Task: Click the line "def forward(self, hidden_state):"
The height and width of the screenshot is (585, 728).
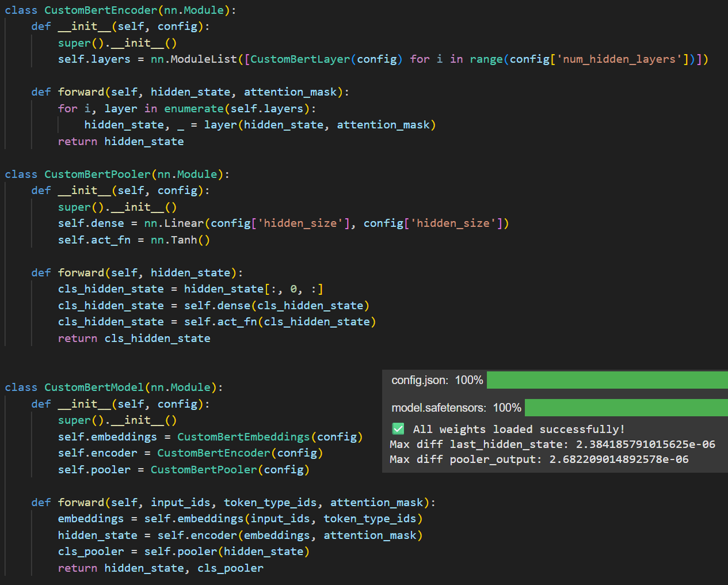Action: tap(137, 272)
